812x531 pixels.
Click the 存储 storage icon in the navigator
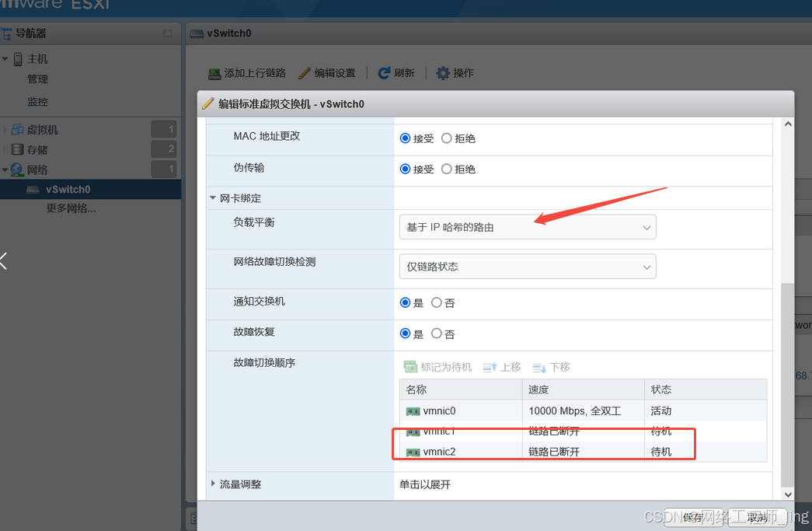(x=18, y=150)
